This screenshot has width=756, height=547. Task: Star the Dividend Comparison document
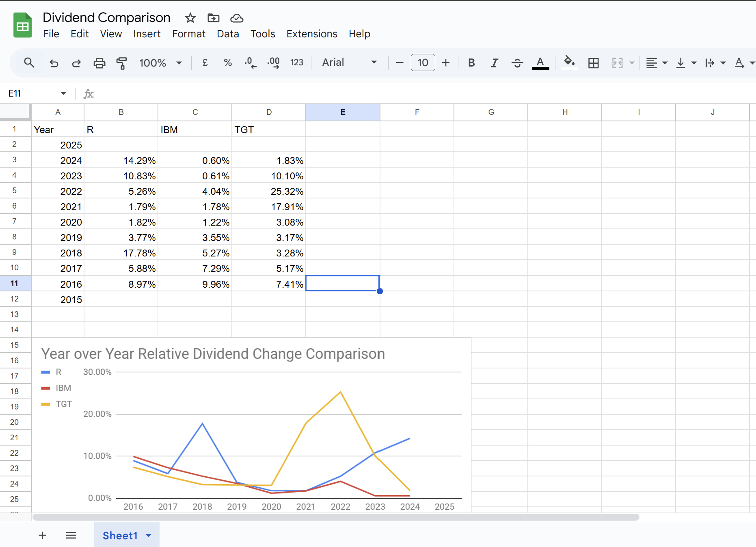tap(190, 18)
